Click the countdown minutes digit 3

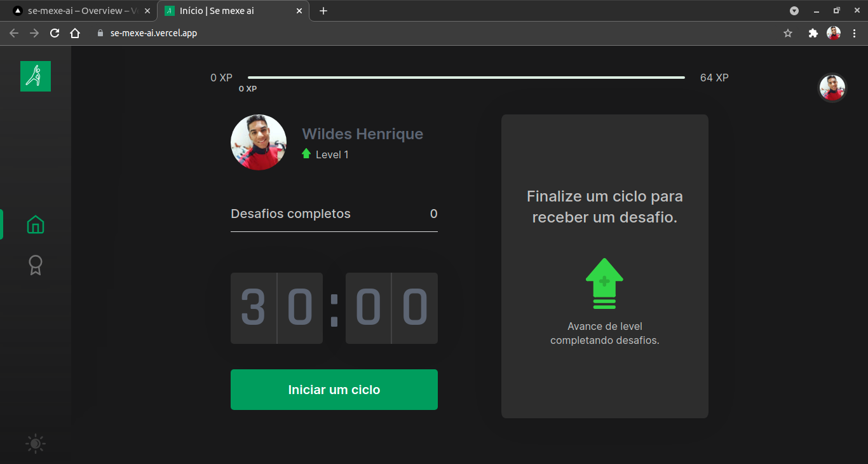254,308
